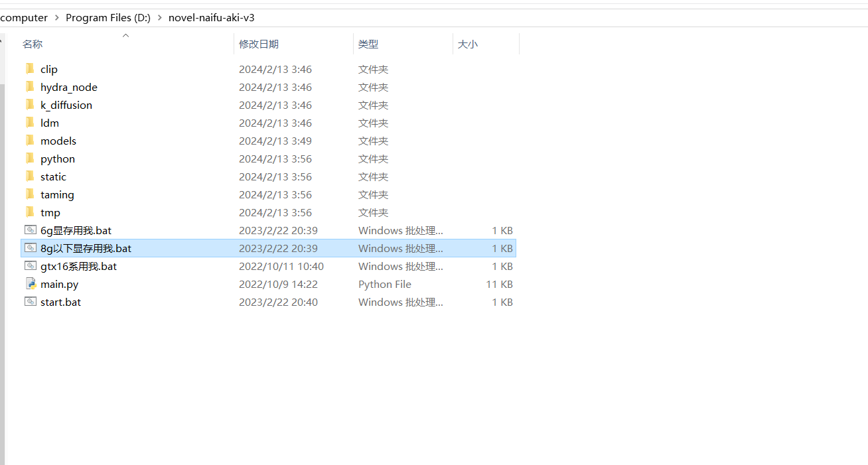Sort files by the 名称 column header
This screenshot has width=868, height=465.
[33, 44]
